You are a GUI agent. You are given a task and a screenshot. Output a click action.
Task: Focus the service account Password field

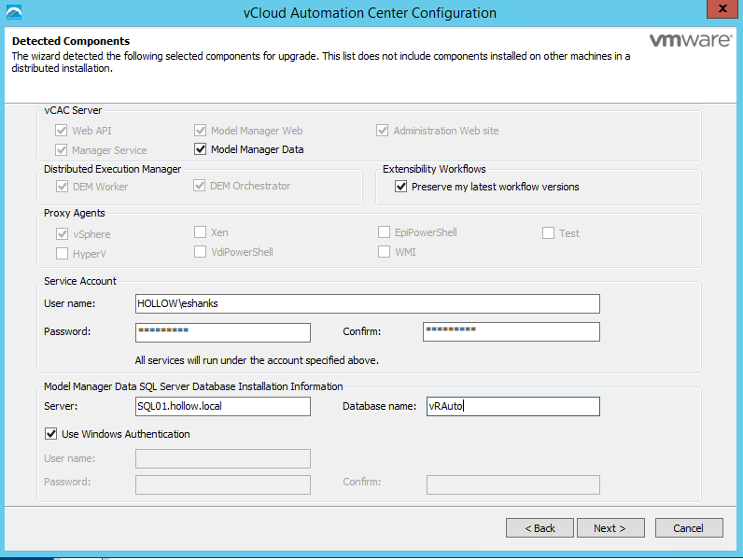click(x=222, y=332)
